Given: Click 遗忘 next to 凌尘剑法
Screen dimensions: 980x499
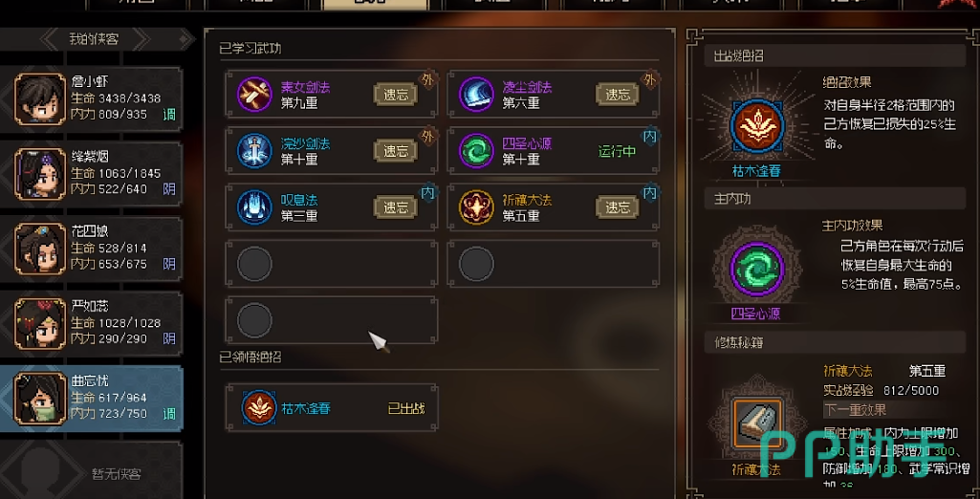Looking at the screenshot, I should tap(618, 95).
